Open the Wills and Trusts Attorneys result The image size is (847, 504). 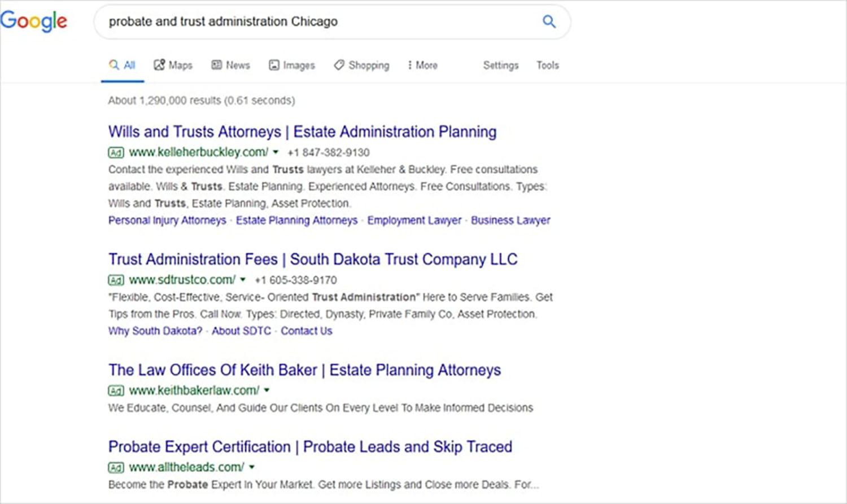[302, 132]
